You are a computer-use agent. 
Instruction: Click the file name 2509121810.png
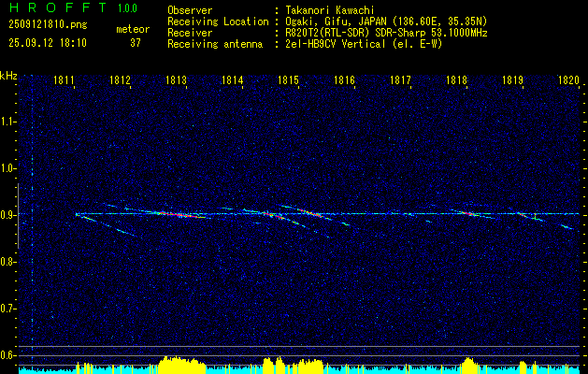(48, 24)
